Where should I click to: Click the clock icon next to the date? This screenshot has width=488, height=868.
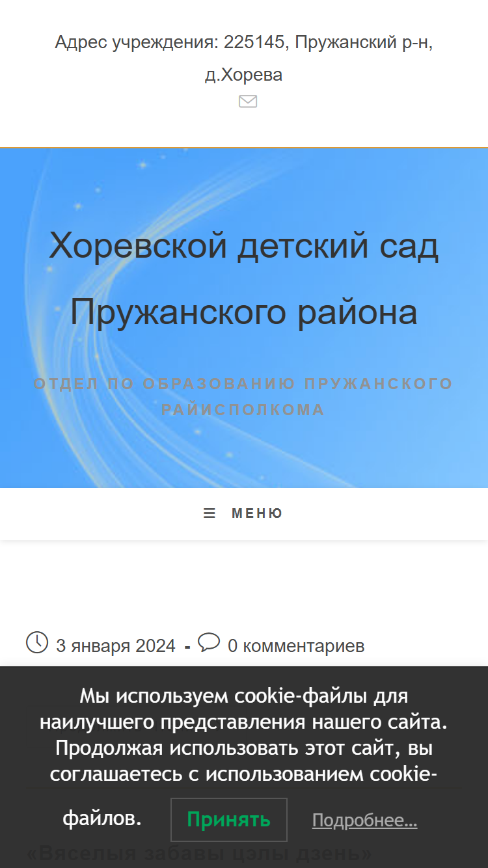pos(37,642)
